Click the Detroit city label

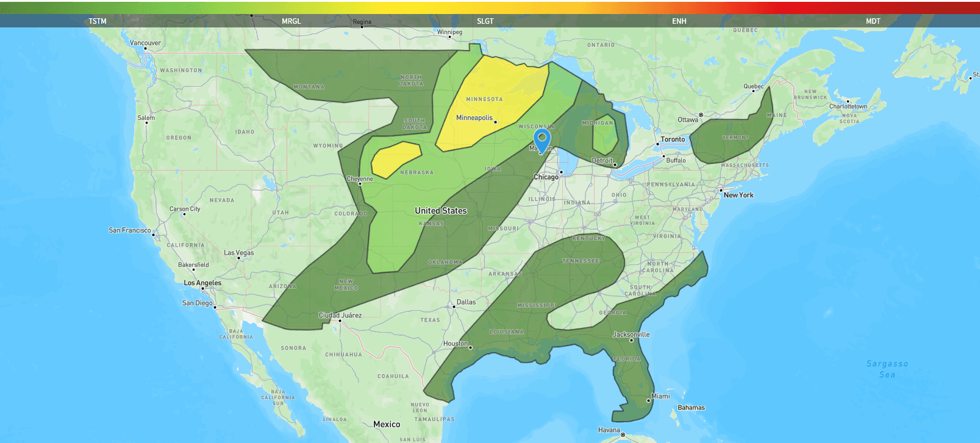tap(602, 161)
